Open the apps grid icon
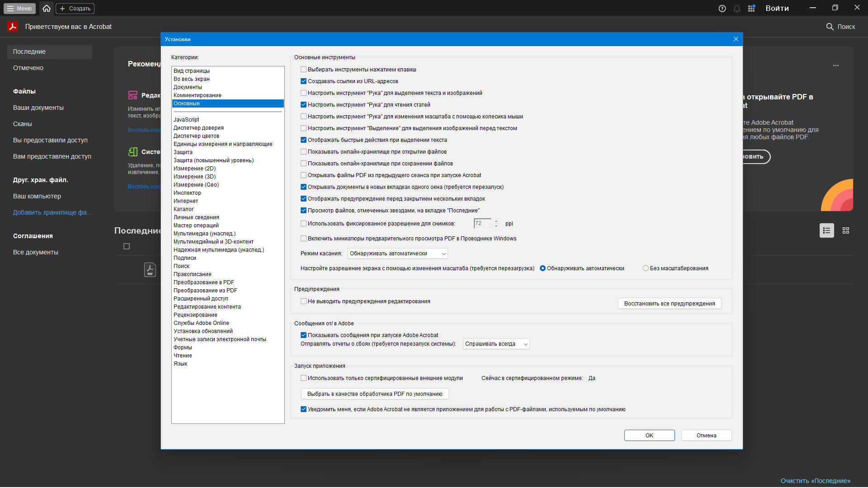Image resolution: width=868 pixels, height=488 pixels. pos(751,9)
